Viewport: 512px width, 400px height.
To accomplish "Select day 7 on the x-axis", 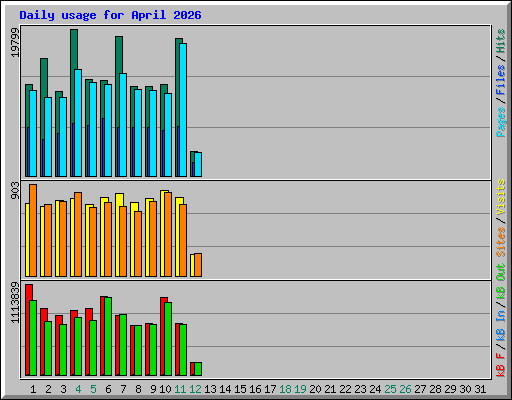I will tap(123, 389).
